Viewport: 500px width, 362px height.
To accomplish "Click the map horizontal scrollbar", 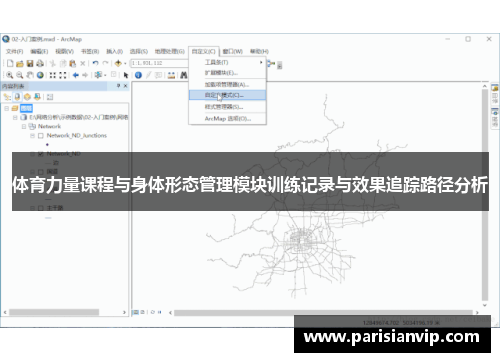I will pos(323,313).
